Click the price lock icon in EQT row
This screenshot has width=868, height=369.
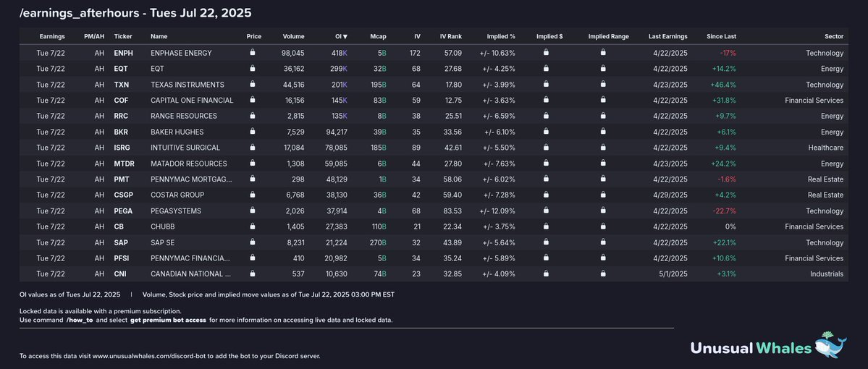(253, 69)
